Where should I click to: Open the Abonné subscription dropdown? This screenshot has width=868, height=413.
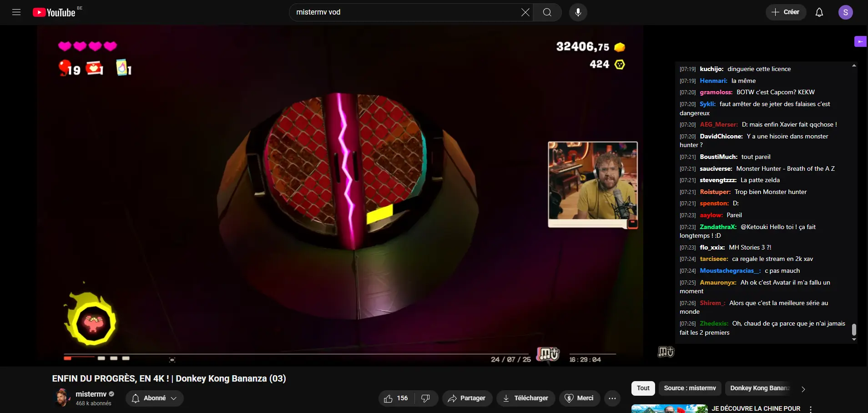(155, 398)
